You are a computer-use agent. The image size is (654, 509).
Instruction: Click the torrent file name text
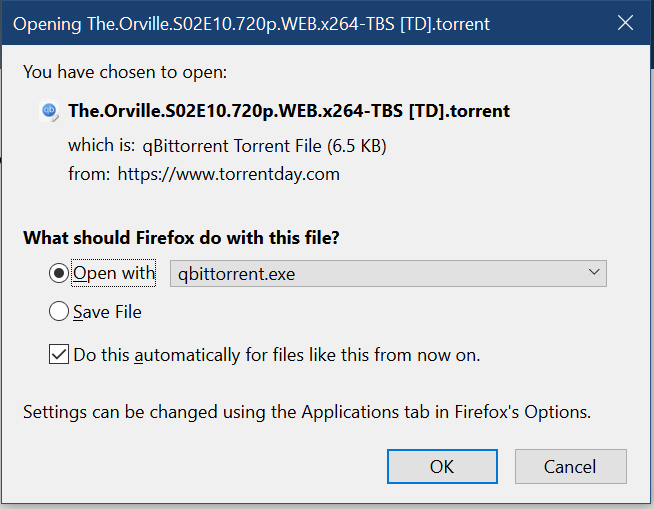coord(288,111)
